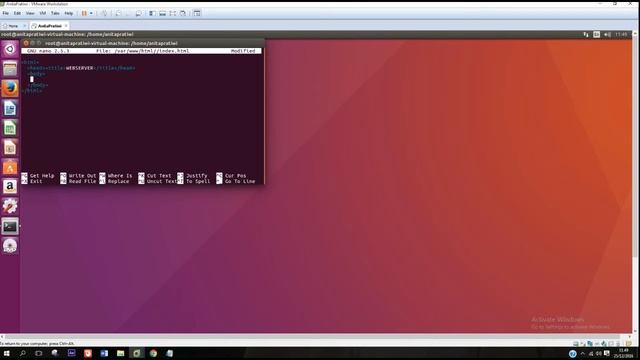
Task: Open LibreOffice Calc from the launcher
Action: click(10, 128)
